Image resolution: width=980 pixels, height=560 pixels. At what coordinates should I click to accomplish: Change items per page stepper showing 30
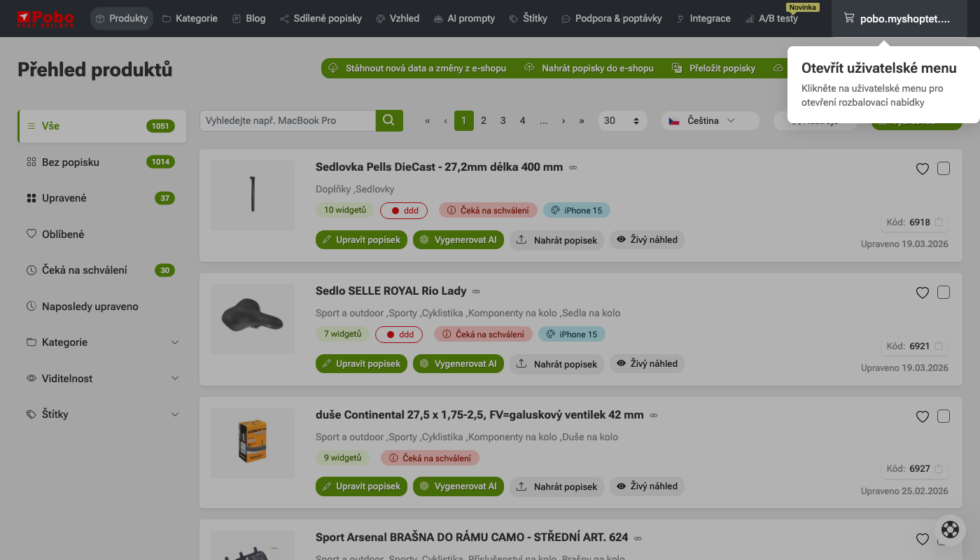622,120
